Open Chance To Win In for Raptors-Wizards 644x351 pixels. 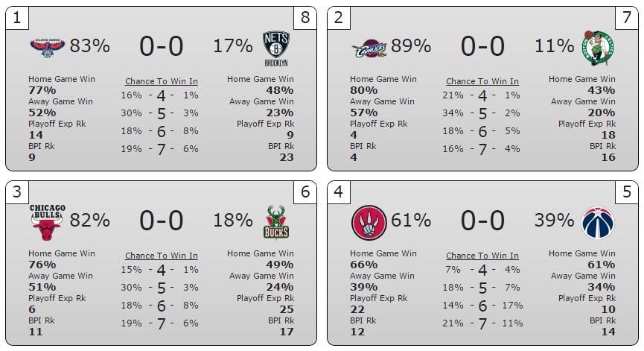(482, 256)
